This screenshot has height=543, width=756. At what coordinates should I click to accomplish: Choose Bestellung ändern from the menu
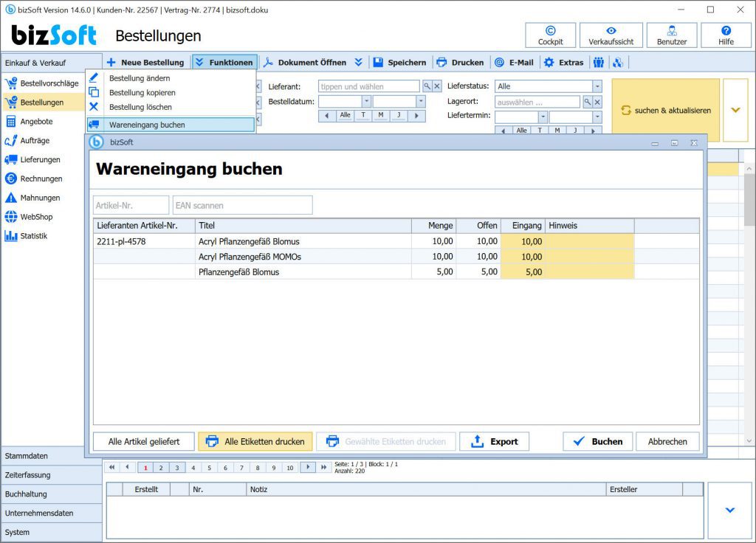click(x=140, y=78)
